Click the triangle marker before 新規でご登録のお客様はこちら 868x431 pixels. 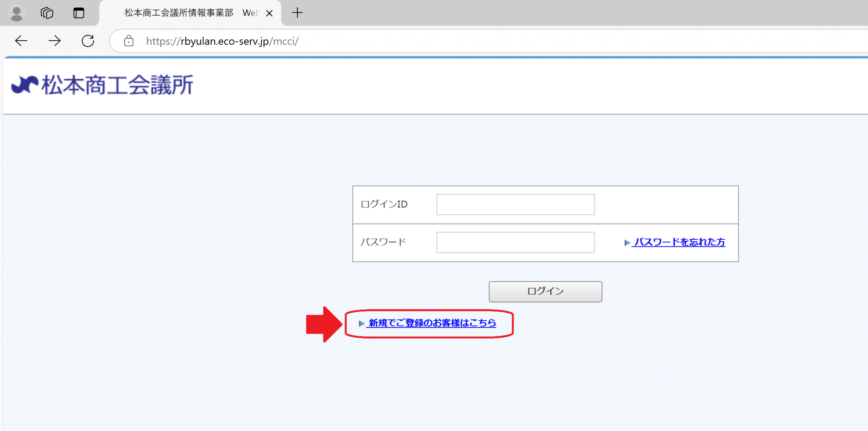coord(361,323)
